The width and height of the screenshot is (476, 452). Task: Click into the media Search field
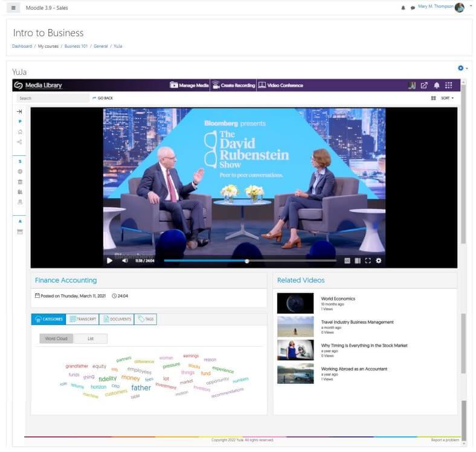click(52, 98)
